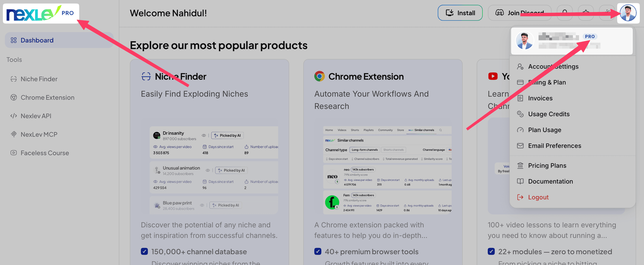Open the sidebar Chrome Extension icon
The width and height of the screenshot is (644, 265).
pos(14,97)
